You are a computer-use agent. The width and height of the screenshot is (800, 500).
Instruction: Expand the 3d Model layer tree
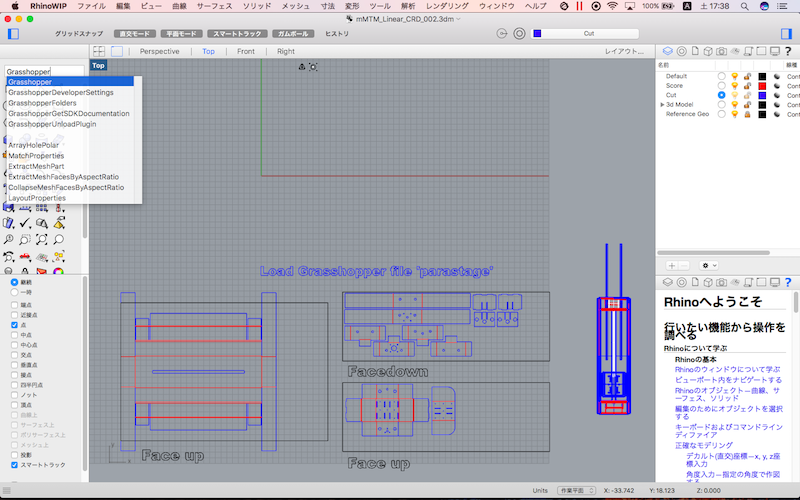coord(662,105)
